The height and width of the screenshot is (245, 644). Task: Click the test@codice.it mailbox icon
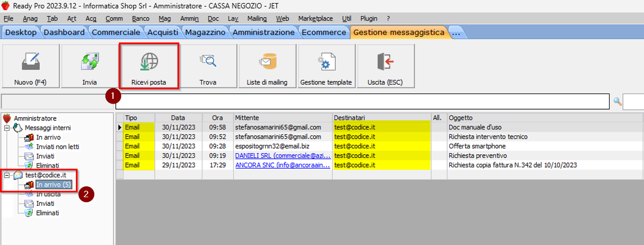18,175
